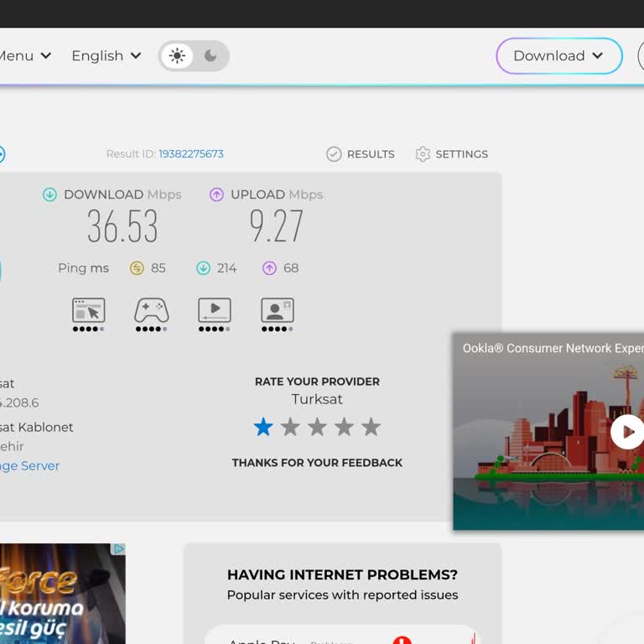Click the AdChoices icon on the ad
The image size is (644, 644).
(x=119, y=549)
